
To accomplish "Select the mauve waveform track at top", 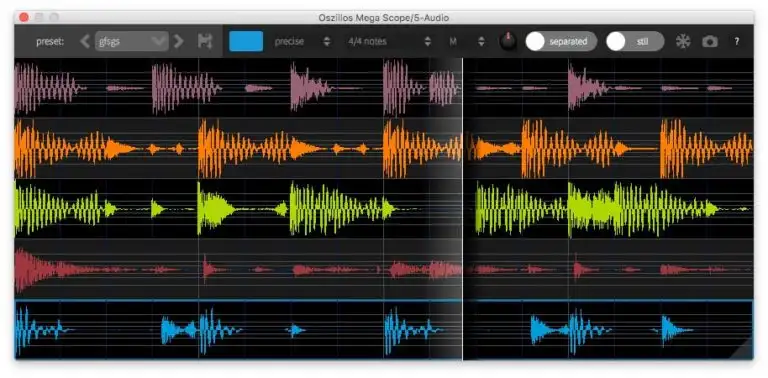I will tap(384, 88).
